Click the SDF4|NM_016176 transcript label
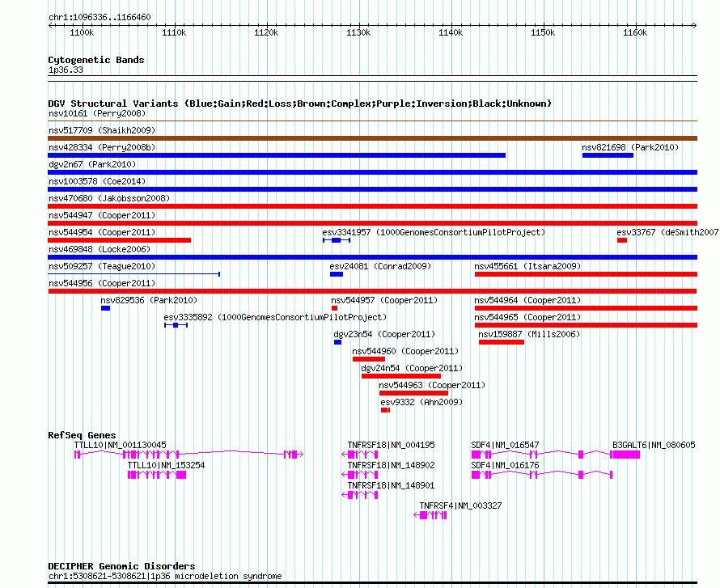The image size is (720, 588). (x=505, y=465)
